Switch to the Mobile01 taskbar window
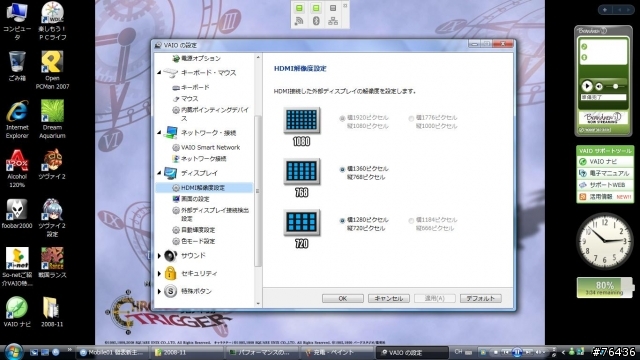 click(x=113, y=352)
